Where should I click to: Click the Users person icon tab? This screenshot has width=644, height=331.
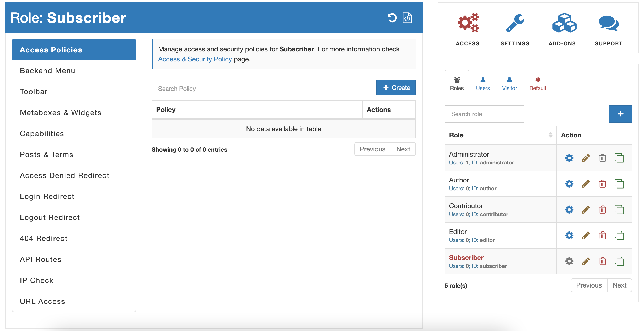483,84
